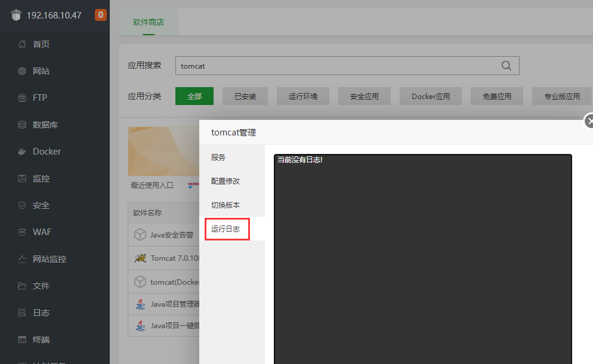The height and width of the screenshot is (364, 593).
Task: Focus the 应用搜索 input containing tomcat
Action: [x=347, y=66]
